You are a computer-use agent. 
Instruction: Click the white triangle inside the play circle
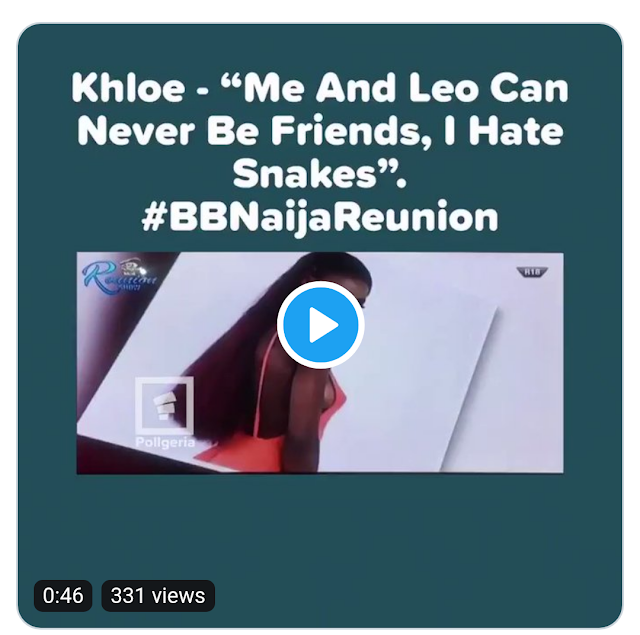324,325
